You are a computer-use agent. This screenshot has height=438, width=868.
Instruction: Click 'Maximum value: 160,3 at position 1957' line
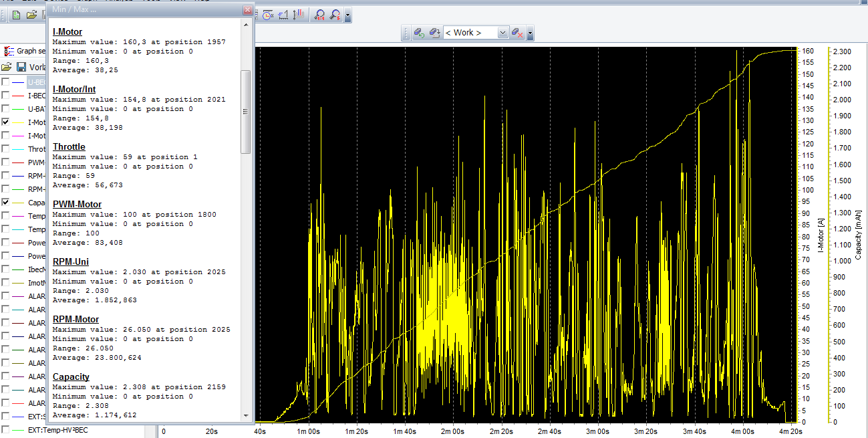[x=139, y=42]
